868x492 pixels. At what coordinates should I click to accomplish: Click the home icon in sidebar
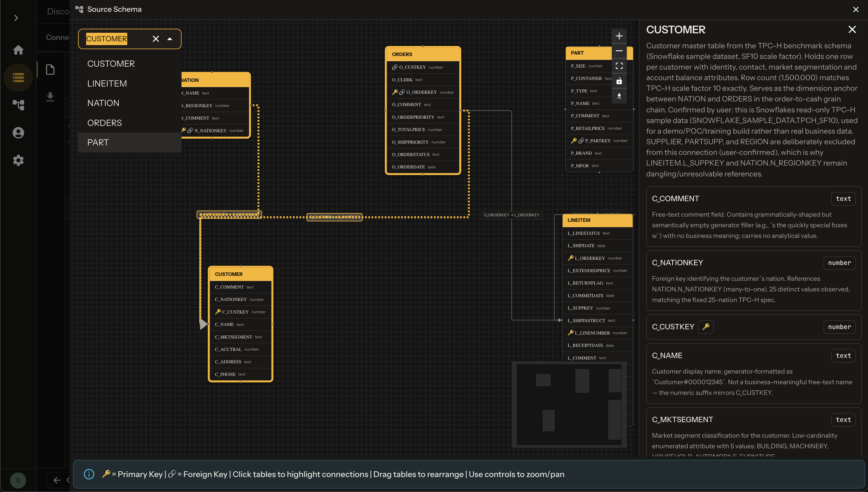pos(18,50)
